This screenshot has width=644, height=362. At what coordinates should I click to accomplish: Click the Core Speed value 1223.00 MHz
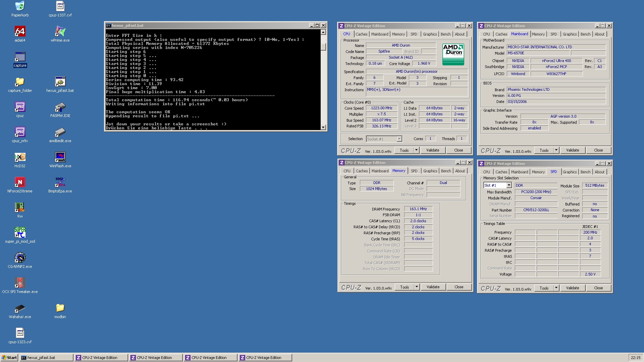[x=382, y=108]
